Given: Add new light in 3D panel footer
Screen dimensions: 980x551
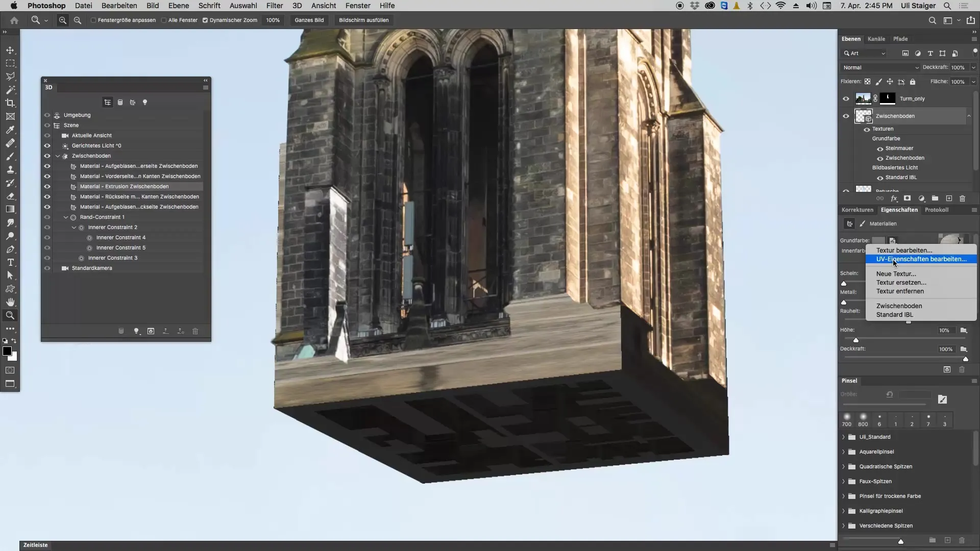Looking at the screenshot, I should coord(136,331).
